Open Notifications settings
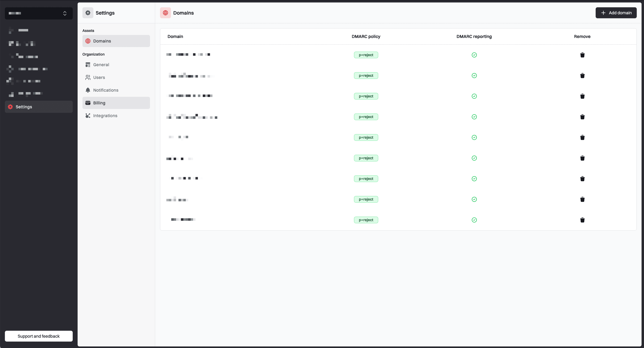 click(x=116, y=90)
